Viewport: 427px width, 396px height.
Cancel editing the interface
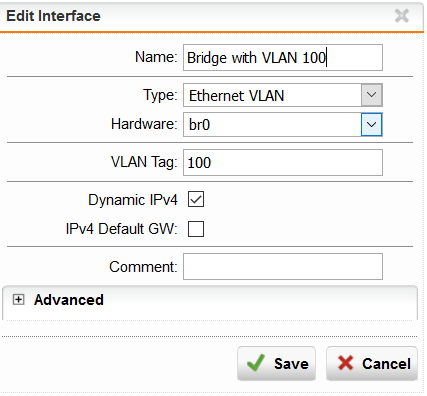pos(372,363)
